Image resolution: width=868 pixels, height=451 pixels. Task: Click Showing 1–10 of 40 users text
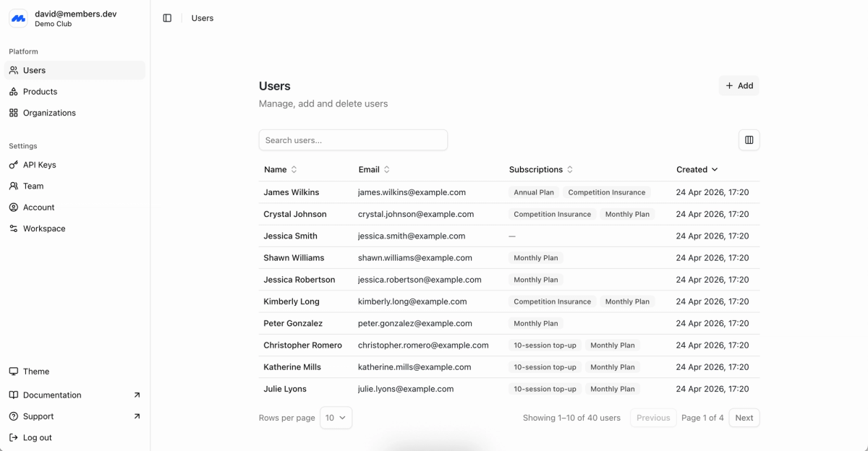click(x=571, y=418)
